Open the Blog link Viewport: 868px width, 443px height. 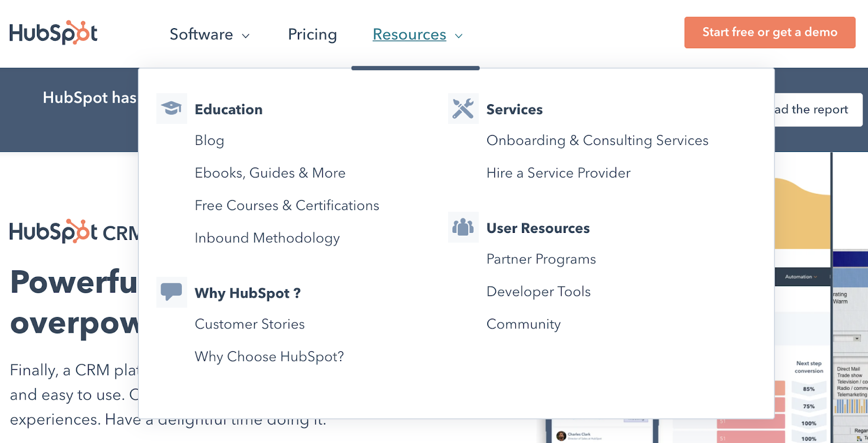[209, 141]
